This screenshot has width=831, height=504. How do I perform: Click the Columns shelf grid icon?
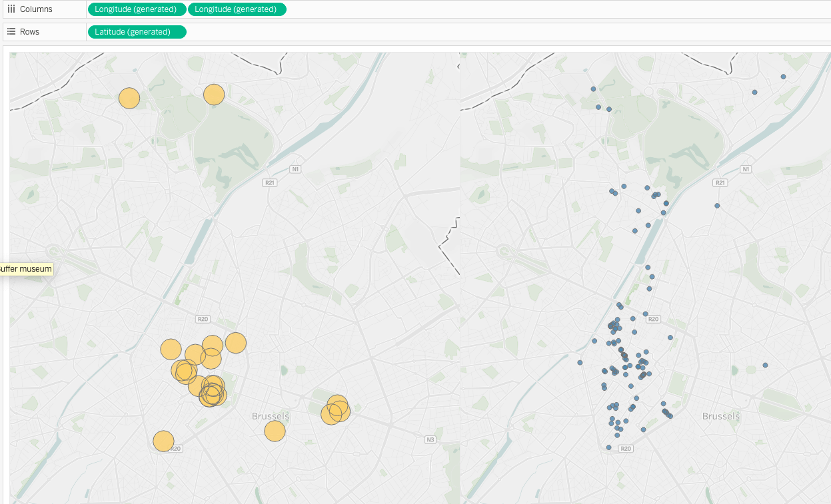pos(11,9)
